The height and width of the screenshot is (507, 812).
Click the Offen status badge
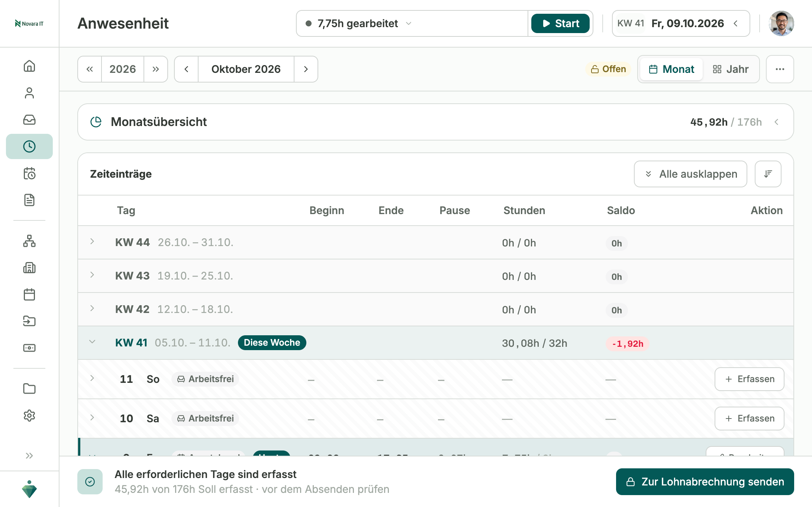[608, 69]
